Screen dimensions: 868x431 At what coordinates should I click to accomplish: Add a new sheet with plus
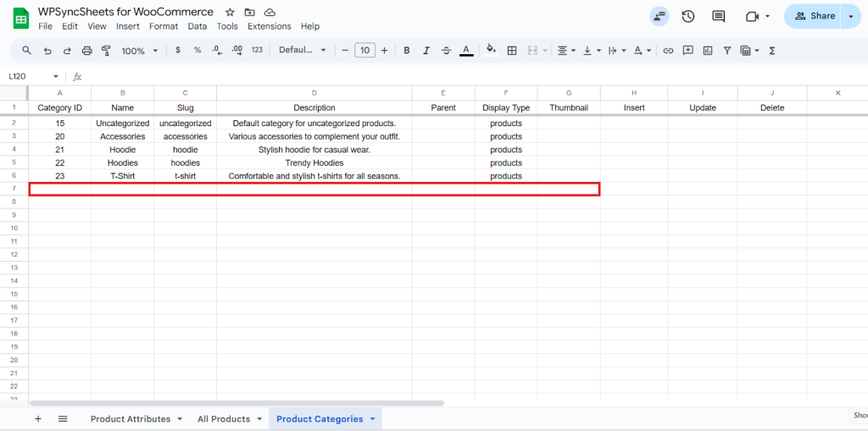coord(38,419)
